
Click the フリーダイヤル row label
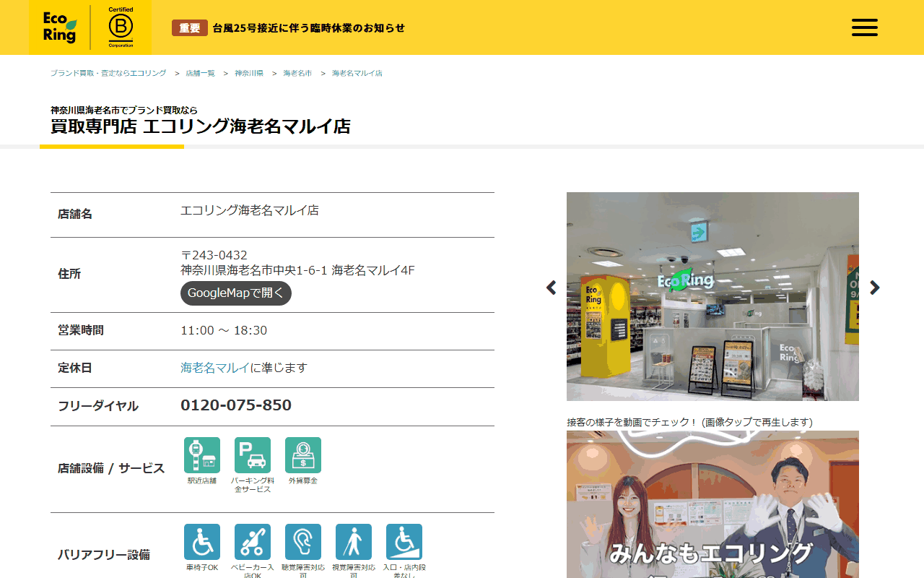(x=98, y=406)
